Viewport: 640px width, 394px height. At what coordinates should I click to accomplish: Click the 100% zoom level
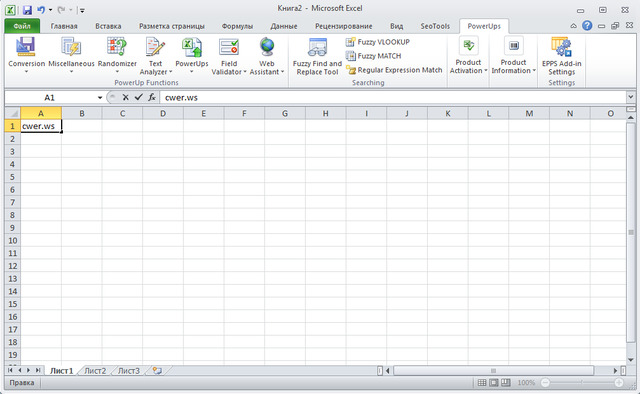pos(526,383)
